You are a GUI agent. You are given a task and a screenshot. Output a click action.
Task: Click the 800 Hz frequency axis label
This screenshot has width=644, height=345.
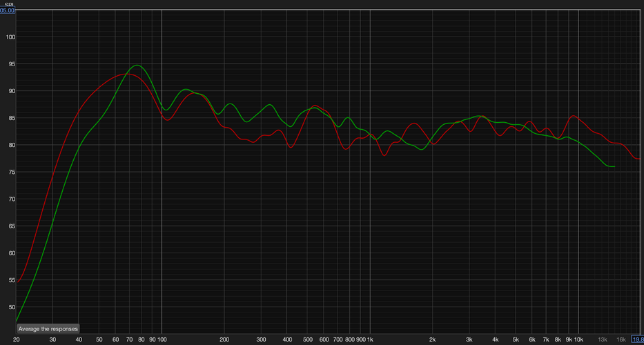(350, 339)
